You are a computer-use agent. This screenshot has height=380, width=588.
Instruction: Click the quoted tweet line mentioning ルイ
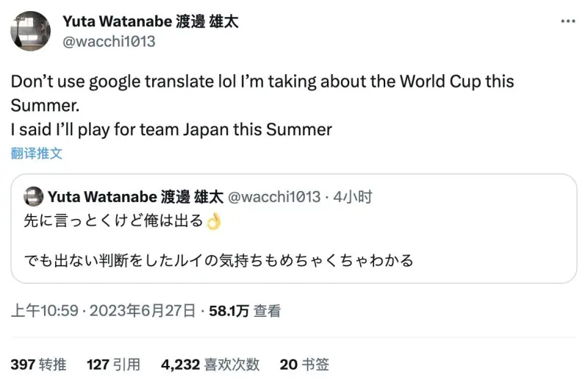[x=219, y=259]
